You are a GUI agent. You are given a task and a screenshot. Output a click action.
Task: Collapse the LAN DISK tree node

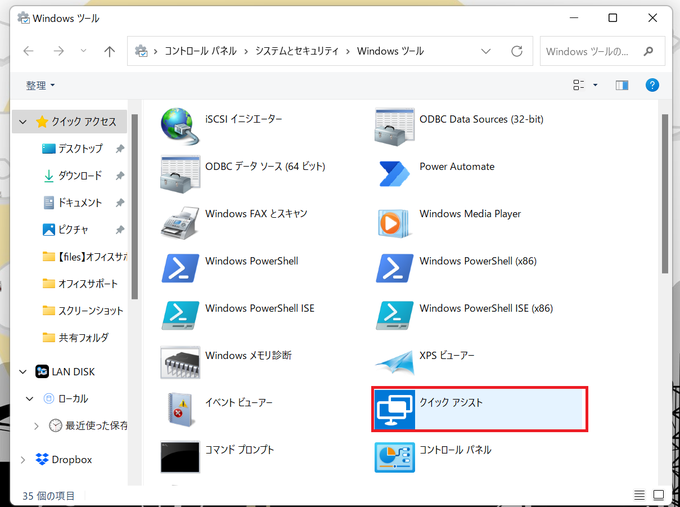click(23, 372)
